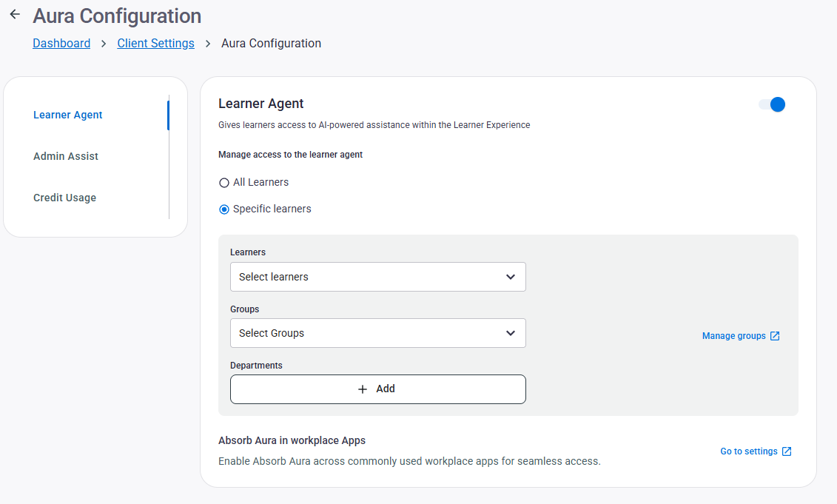
Task: Click the Learners field label
Action: pos(248,252)
